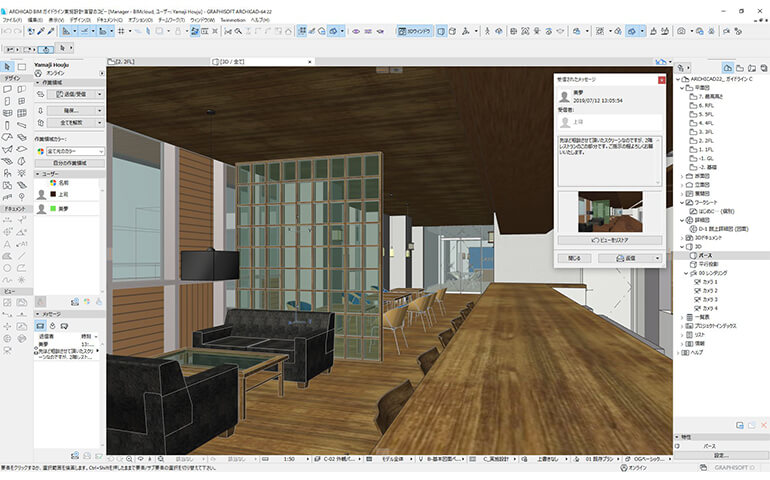
Task: Click the screenshot thumbnail in received message
Action: tap(609, 211)
